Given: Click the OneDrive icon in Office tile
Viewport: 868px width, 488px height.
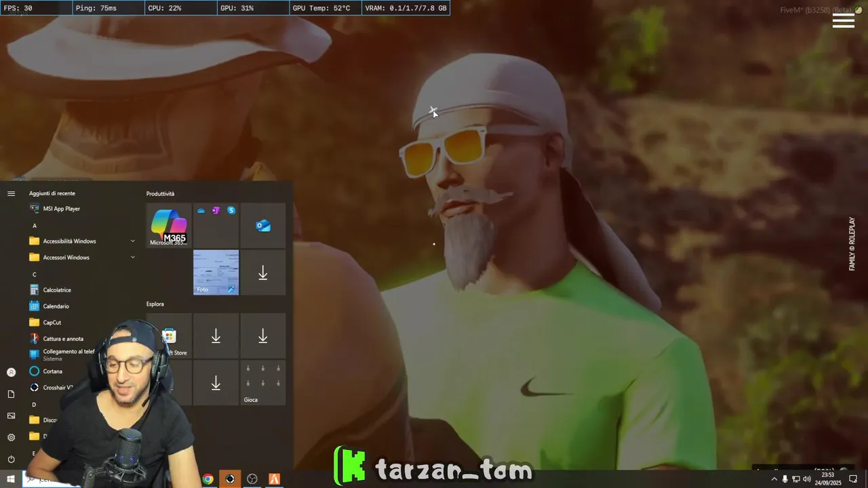Looking at the screenshot, I should coord(201,211).
